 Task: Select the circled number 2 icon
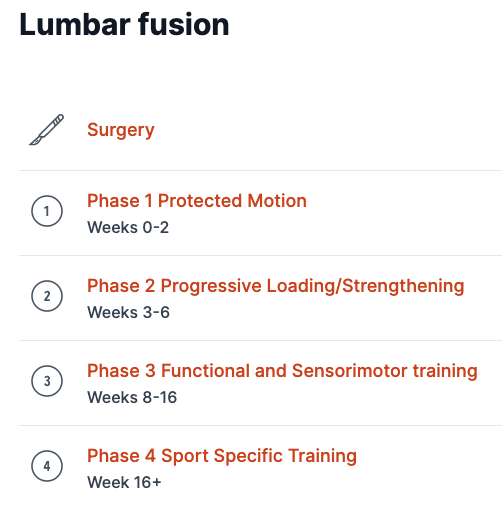[x=47, y=296]
